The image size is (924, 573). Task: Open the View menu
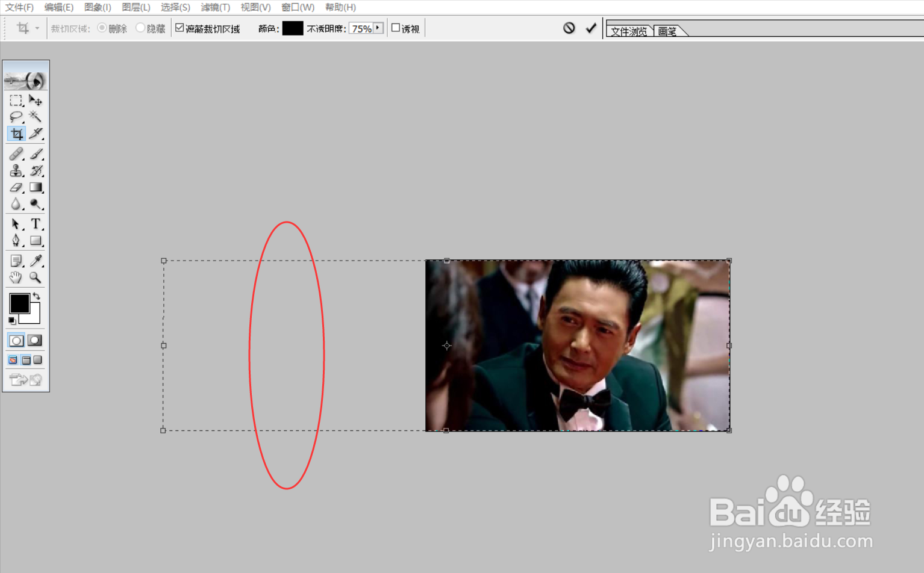(x=255, y=7)
